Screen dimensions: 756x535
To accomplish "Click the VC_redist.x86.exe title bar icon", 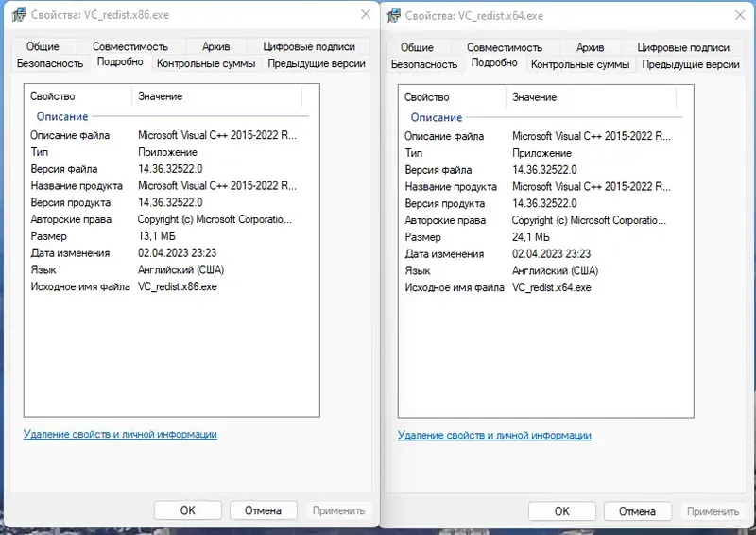I will [x=18, y=14].
